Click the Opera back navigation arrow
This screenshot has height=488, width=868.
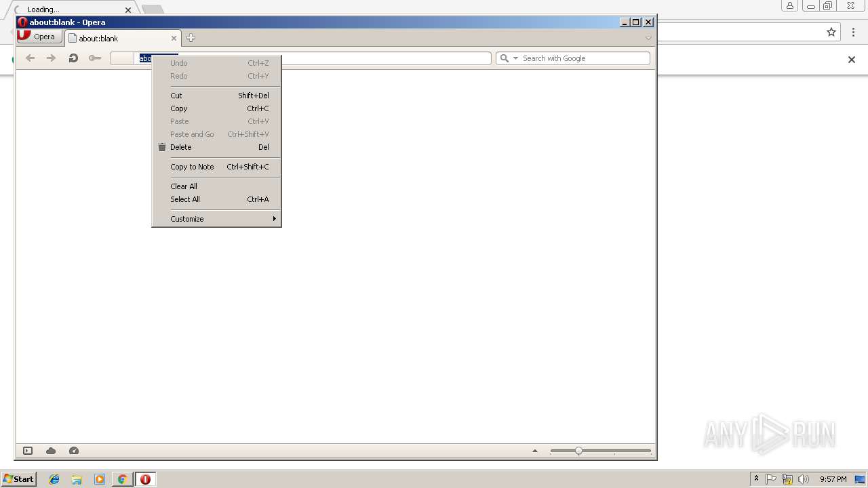click(x=30, y=58)
